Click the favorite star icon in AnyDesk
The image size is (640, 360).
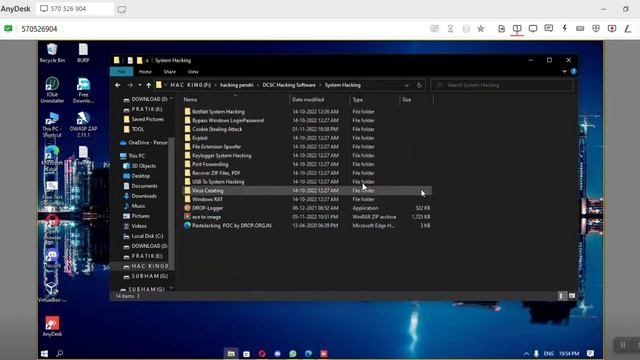pyautogui.click(x=481, y=28)
